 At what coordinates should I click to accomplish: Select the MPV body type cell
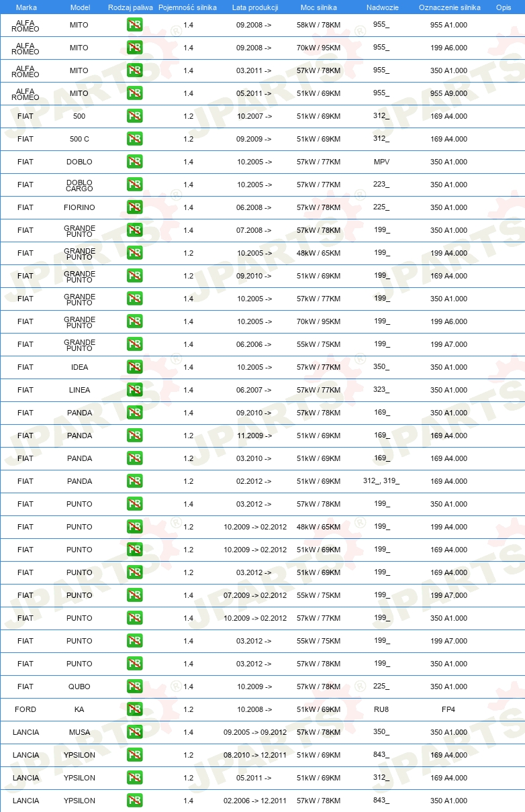(x=381, y=162)
